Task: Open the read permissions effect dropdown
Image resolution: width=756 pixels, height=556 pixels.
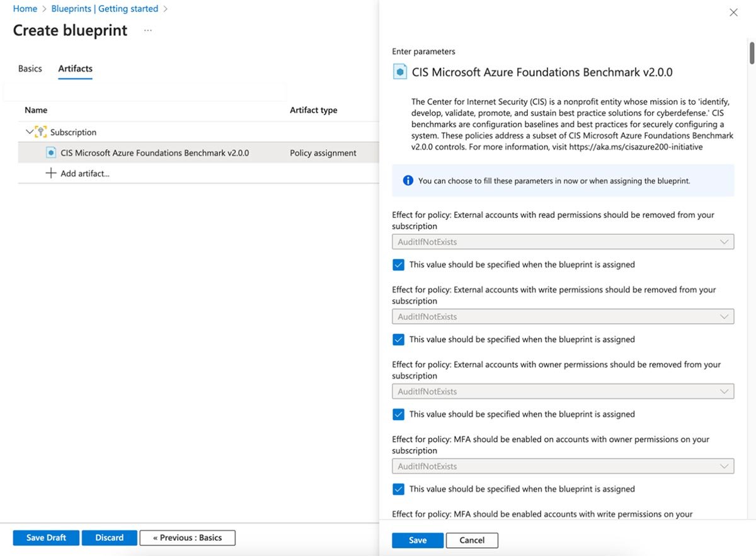Action: [563, 242]
